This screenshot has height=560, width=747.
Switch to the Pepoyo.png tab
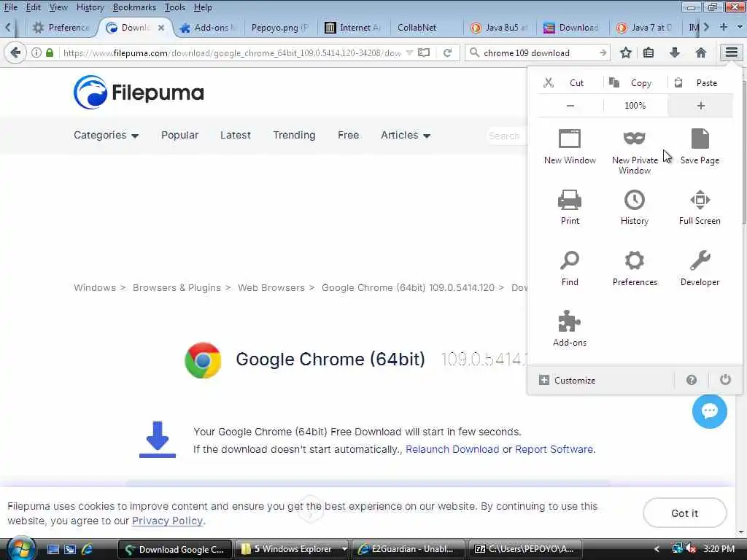(x=280, y=28)
